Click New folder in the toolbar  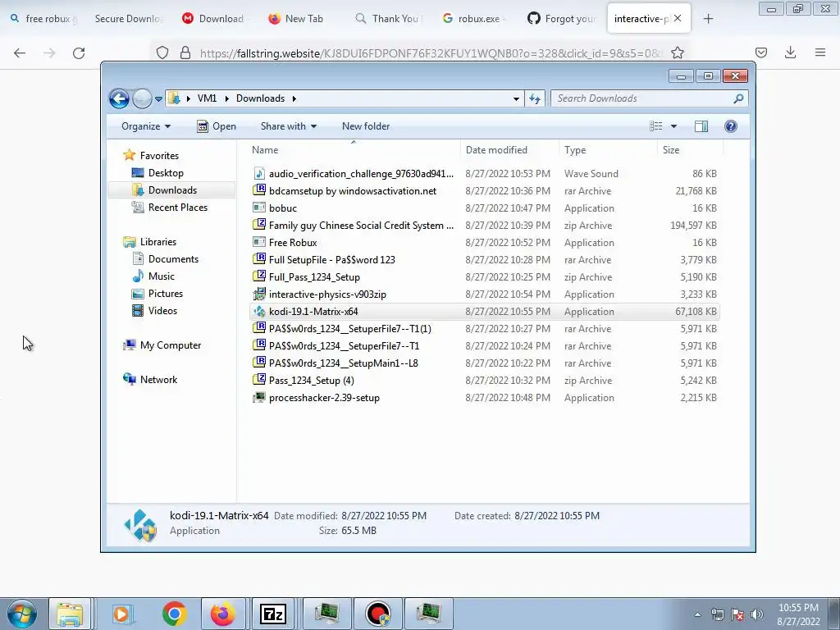click(366, 126)
